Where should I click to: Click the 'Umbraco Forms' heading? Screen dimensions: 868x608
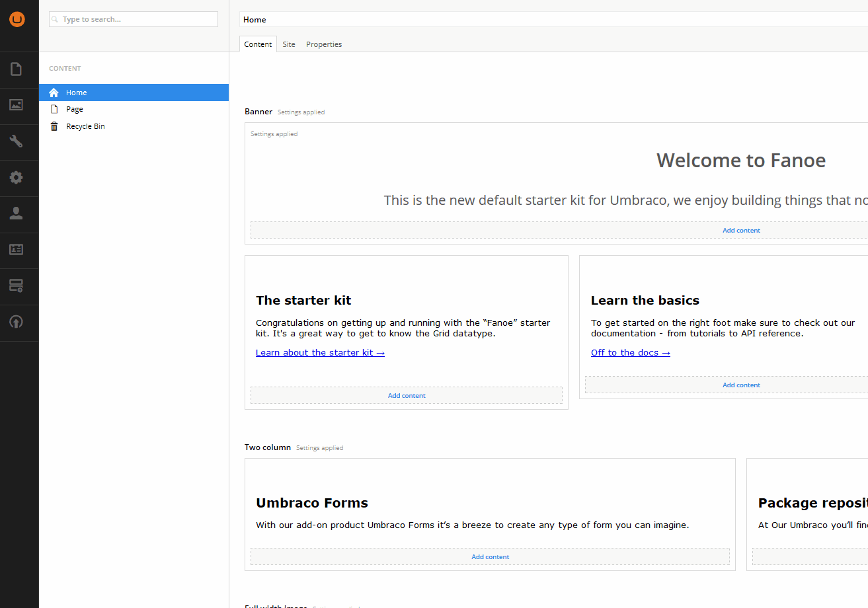coord(312,503)
